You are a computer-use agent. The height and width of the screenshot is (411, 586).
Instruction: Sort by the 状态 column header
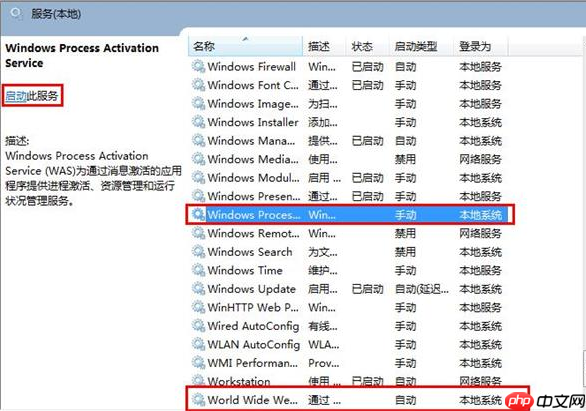pyautogui.click(x=367, y=46)
